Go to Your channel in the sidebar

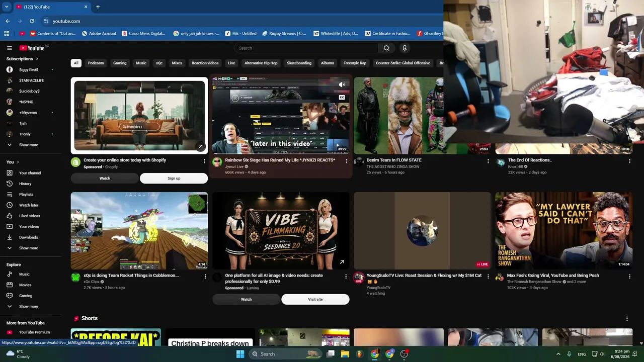(x=30, y=173)
